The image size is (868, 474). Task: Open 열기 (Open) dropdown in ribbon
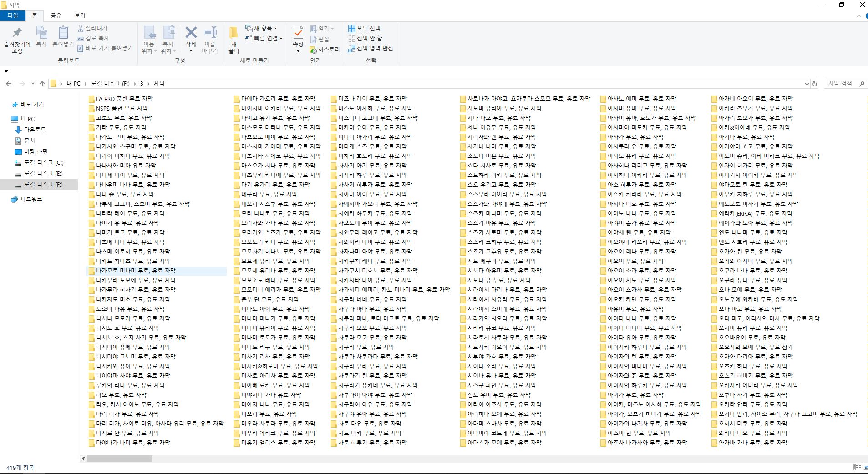pos(322,29)
